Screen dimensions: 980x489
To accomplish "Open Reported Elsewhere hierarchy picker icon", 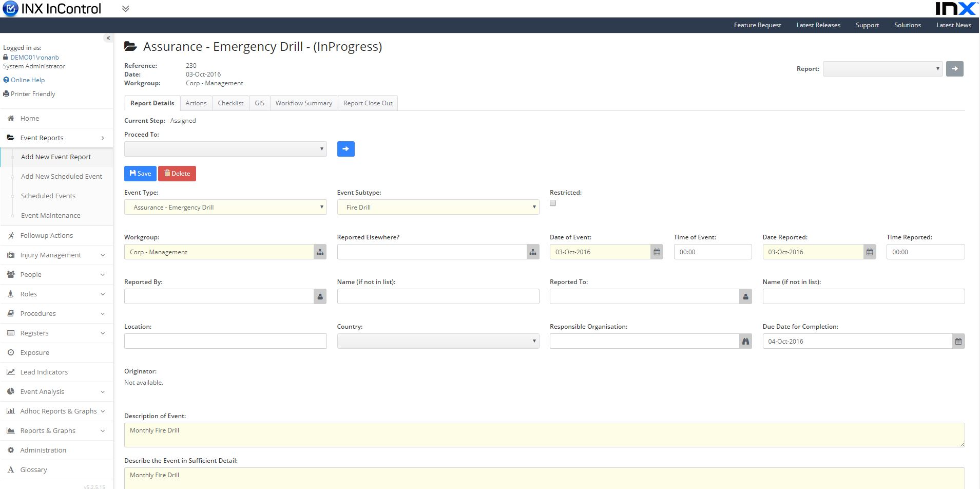I will 533,252.
